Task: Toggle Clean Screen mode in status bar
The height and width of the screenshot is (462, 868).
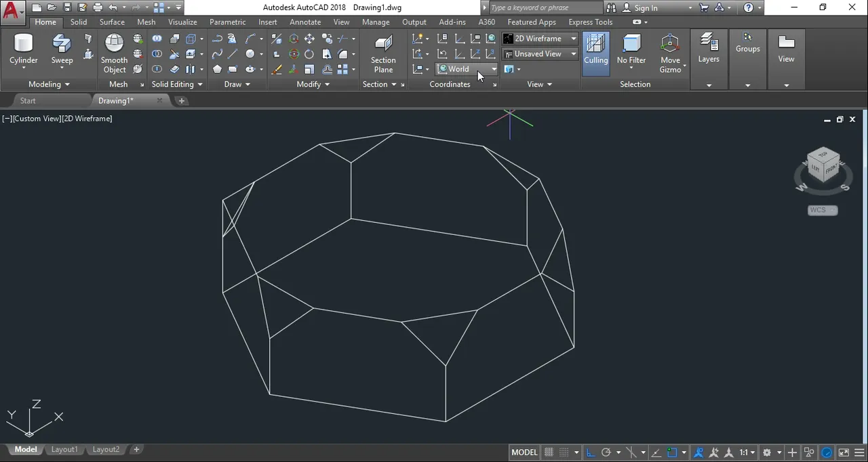Action: (844, 453)
